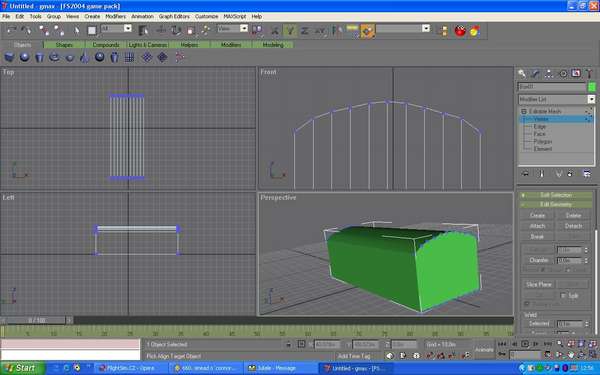Image resolution: width=600 pixels, height=375 pixels.
Task: Switch to the Lights & Cameras tab
Action: pyautogui.click(x=148, y=45)
